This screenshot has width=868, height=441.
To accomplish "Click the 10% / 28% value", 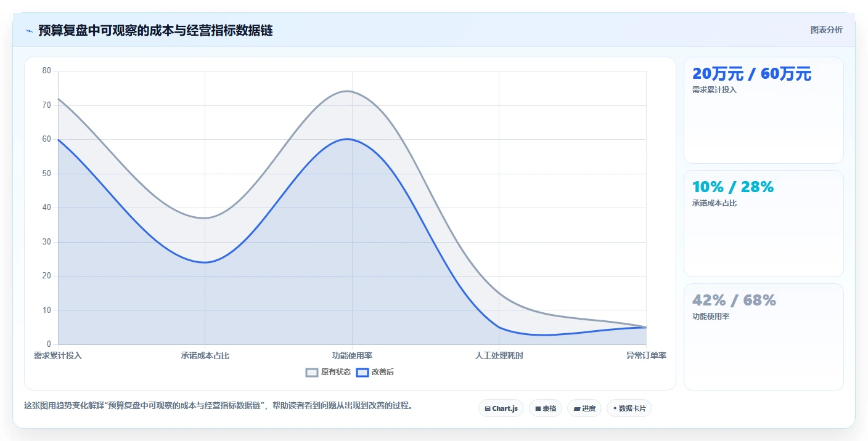I will pos(733,187).
